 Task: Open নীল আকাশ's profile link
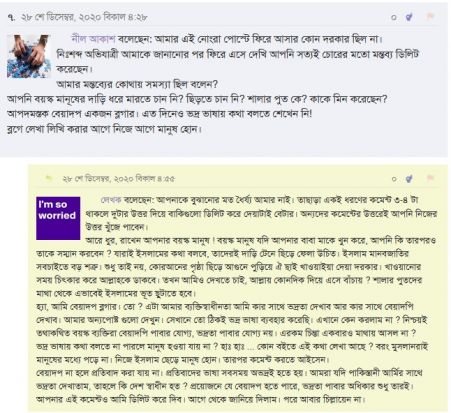93,39
